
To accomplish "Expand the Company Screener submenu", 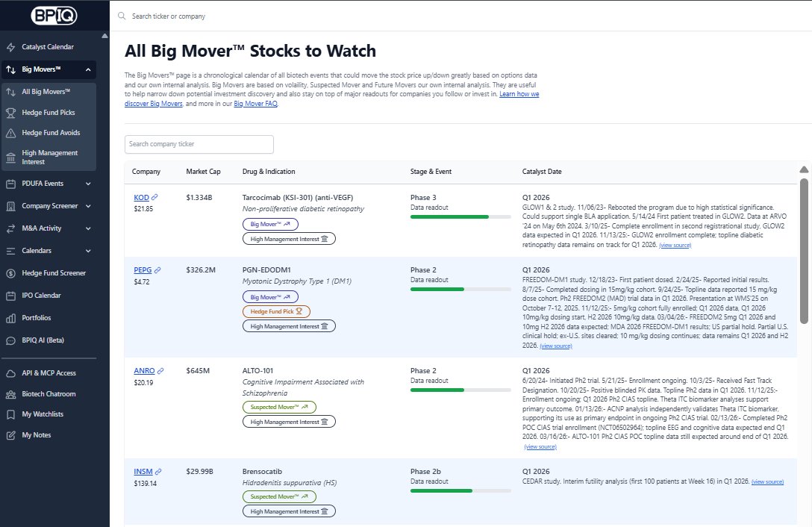I will coord(88,206).
